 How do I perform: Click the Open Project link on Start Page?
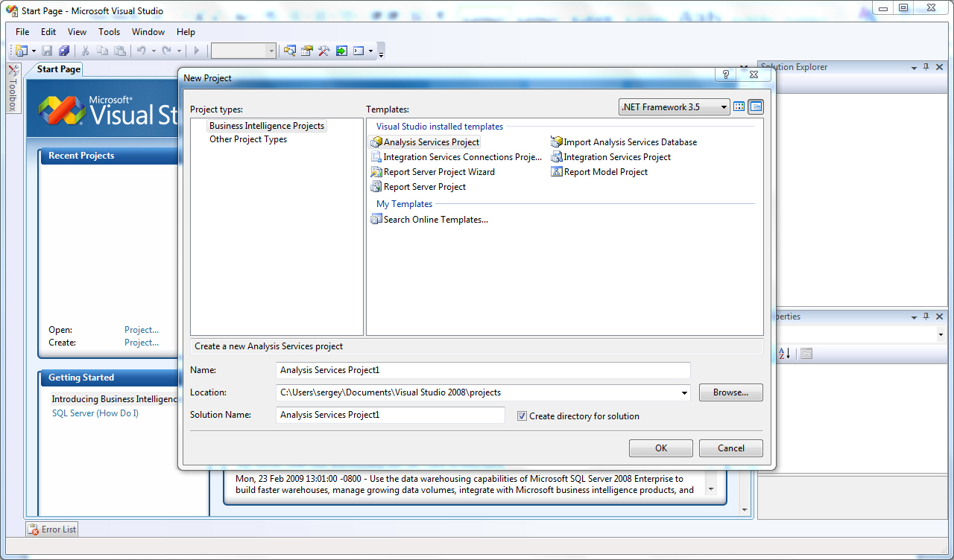pyautogui.click(x=142, y=330)
